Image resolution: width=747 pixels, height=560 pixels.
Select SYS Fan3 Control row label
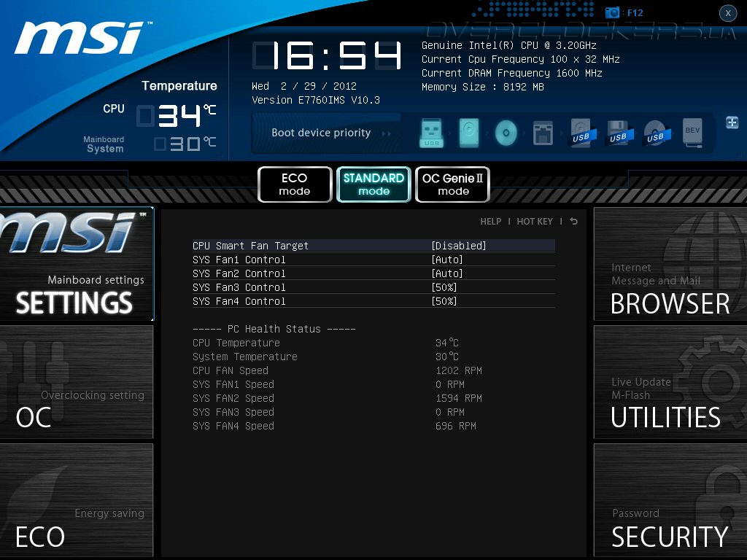(239, 287)
